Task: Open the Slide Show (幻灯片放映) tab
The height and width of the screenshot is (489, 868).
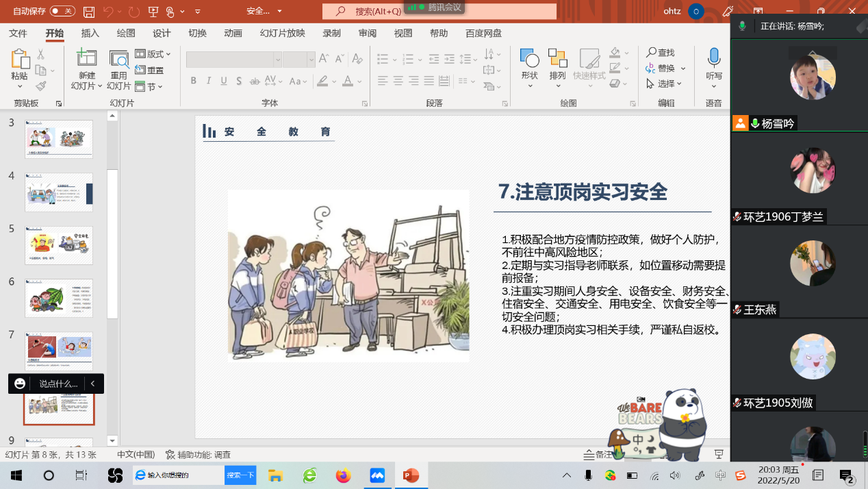Action: coord(282,34)
